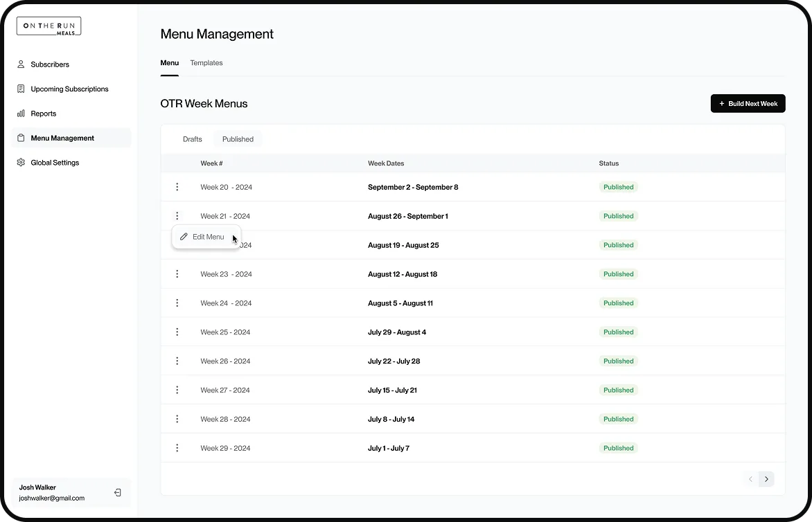Open the three-dot menu for Week 25

[x=177, y=332]
